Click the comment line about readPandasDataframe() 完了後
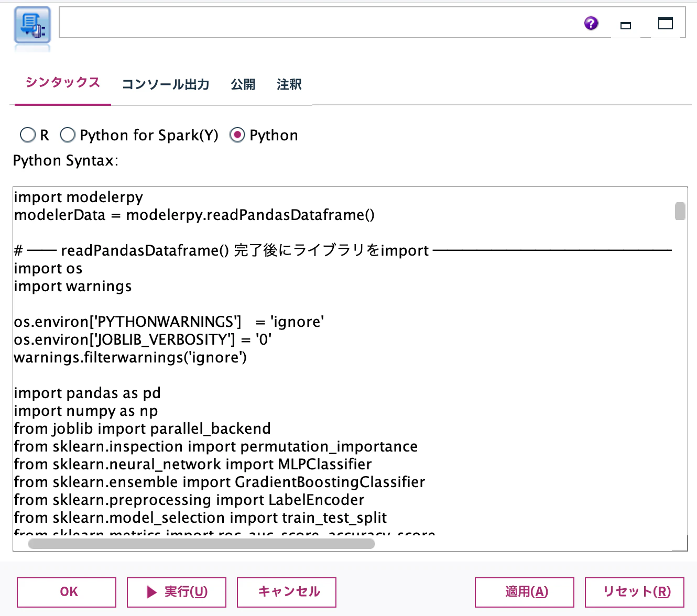The height and width of the screenshot is (616, 697). [343, 250]
